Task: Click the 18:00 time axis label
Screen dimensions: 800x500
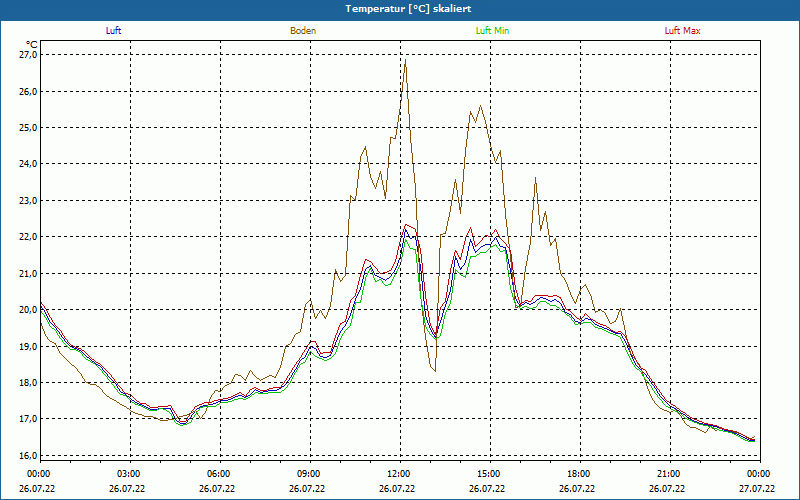Action: coord(578,474)
